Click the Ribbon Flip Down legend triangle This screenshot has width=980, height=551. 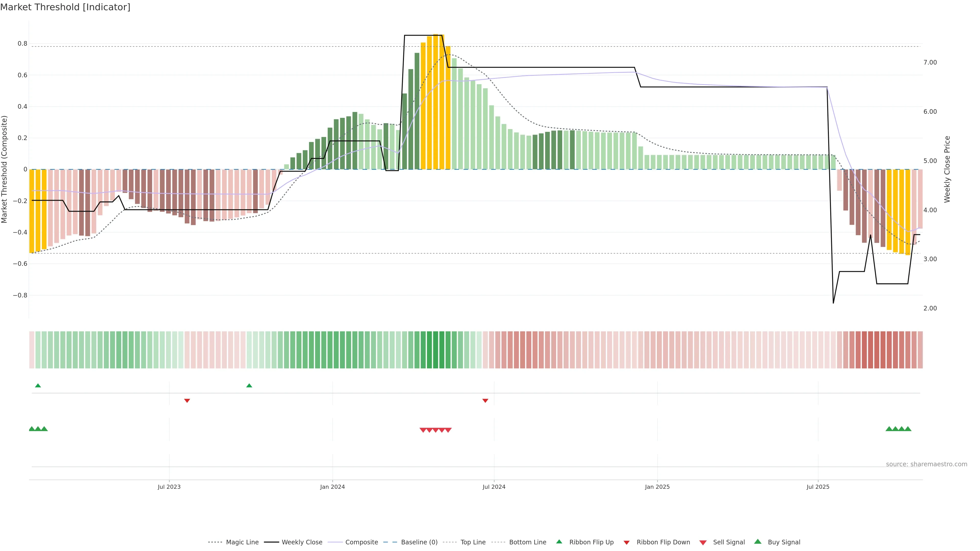pyautogui.click(x=626, y=542)
